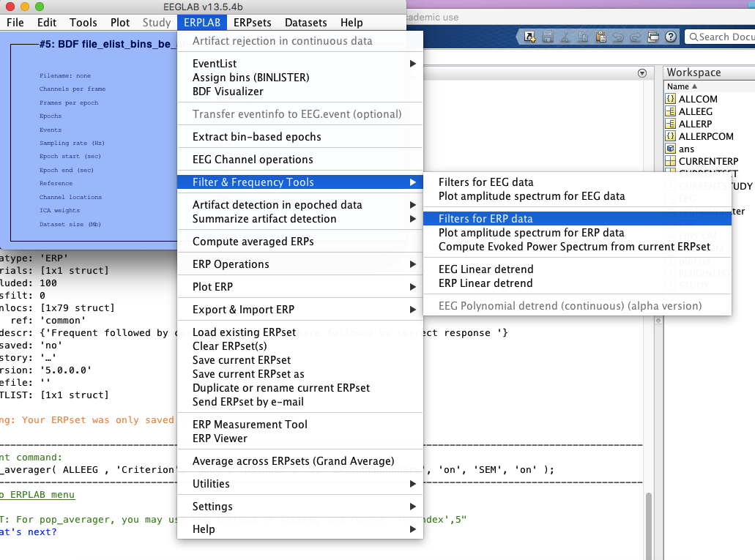
Task: Select Send ERPset by e-mail
Action: [300, 402]
